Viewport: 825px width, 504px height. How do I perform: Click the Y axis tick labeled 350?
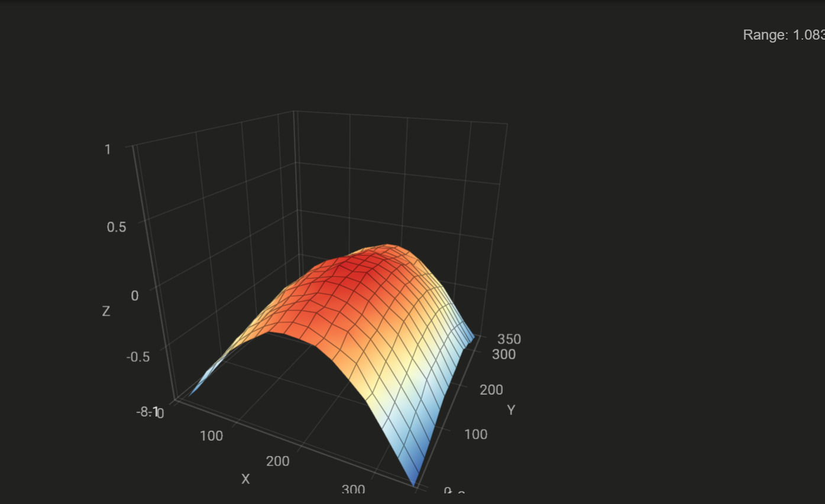(509, 339)
